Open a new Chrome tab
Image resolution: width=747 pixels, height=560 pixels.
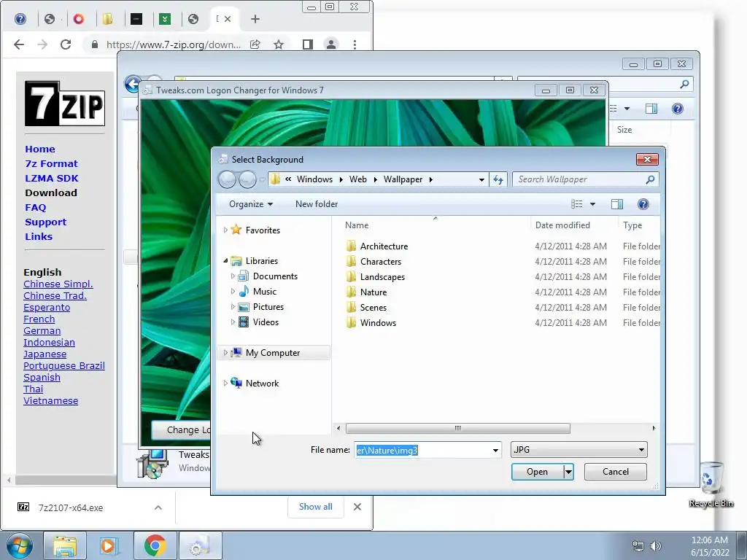pos(255,19)
